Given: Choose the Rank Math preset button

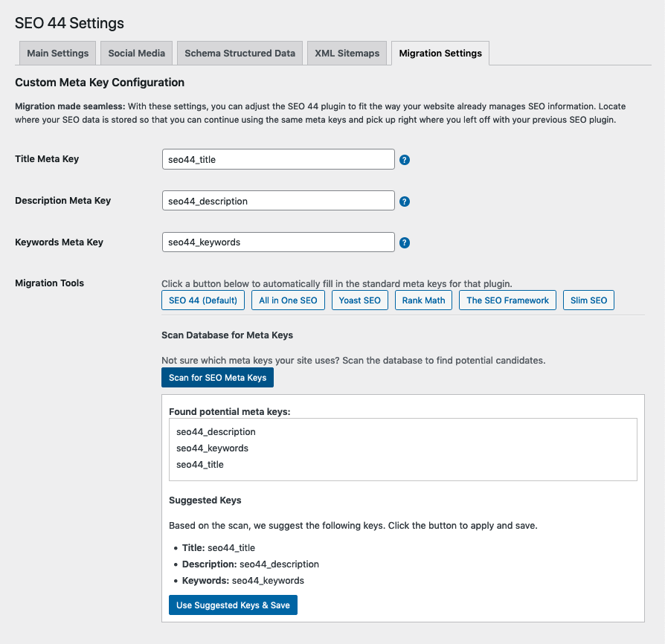Looking at the screenshot, I should pos(424,300).
